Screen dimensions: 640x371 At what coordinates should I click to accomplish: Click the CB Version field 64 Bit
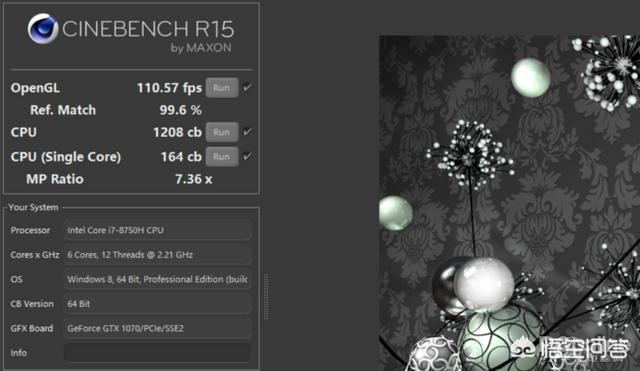point(157,304)
